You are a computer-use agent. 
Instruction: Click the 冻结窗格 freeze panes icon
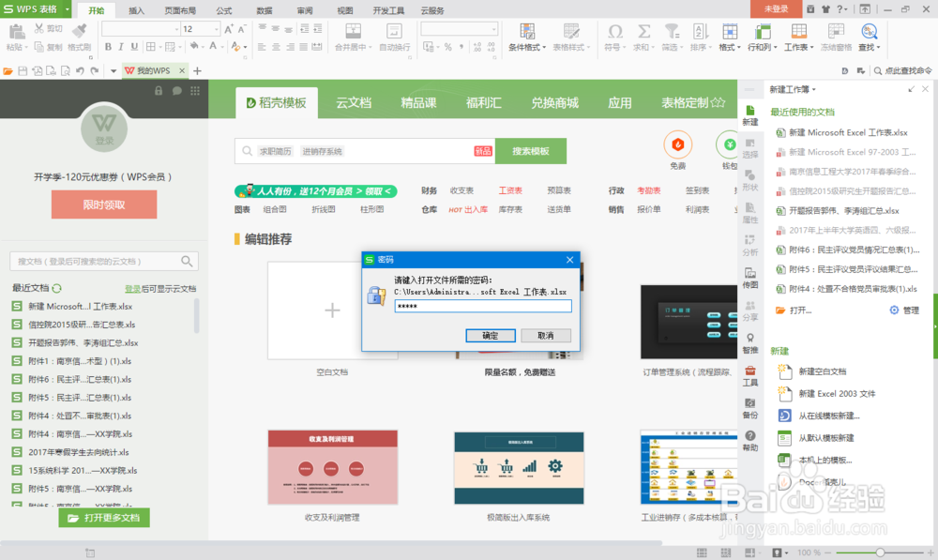click(x=836, y=31)
